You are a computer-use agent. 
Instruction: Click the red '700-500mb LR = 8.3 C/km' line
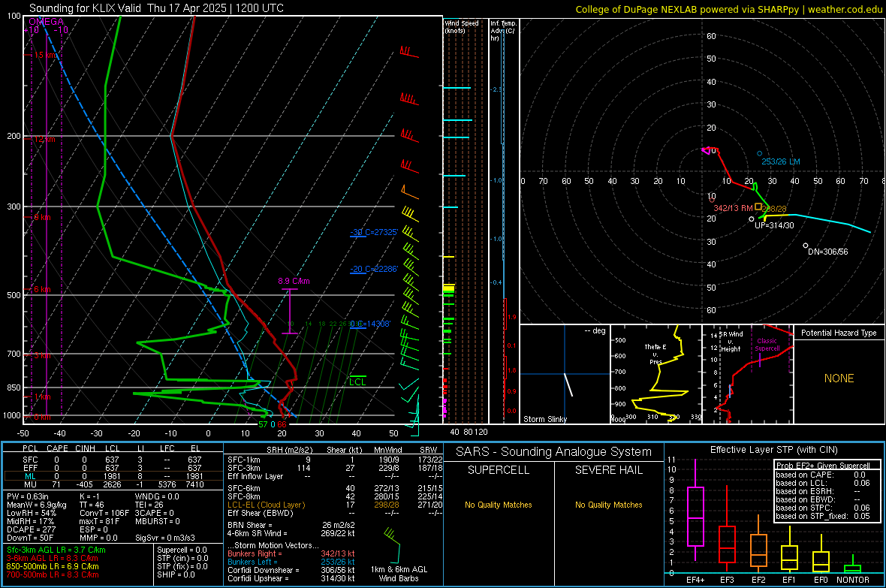tap(53, 574)
